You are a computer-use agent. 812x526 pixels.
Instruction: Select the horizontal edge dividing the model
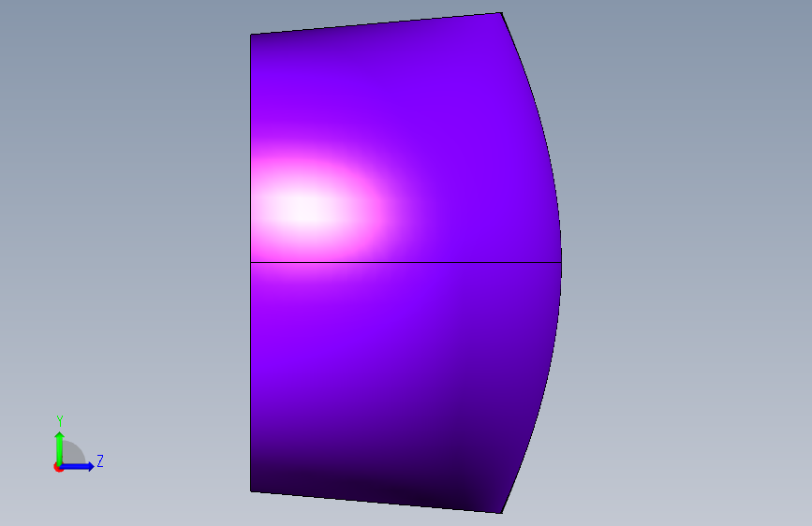click(406, 262)
